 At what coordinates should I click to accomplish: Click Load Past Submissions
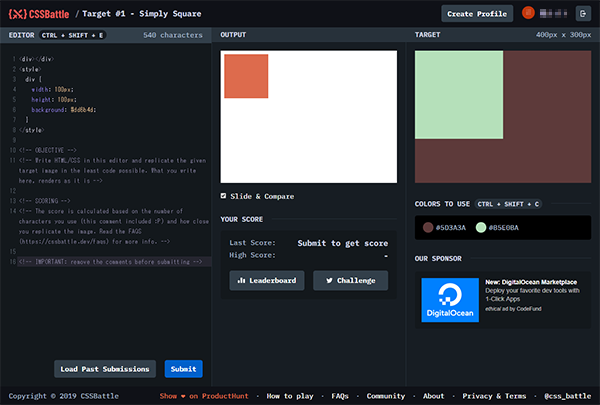105,369
